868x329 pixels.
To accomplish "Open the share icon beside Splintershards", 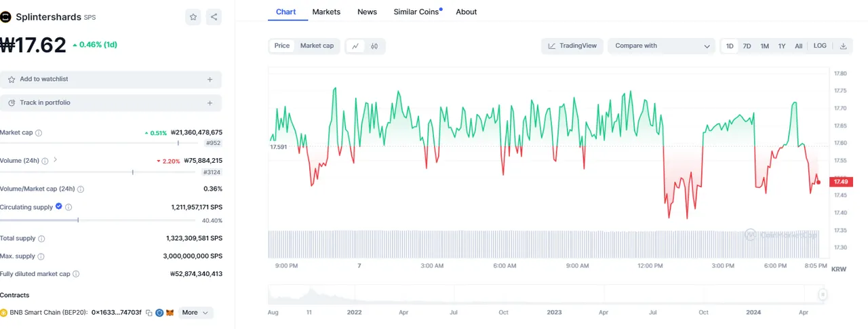I will click(x=214, y=17).
